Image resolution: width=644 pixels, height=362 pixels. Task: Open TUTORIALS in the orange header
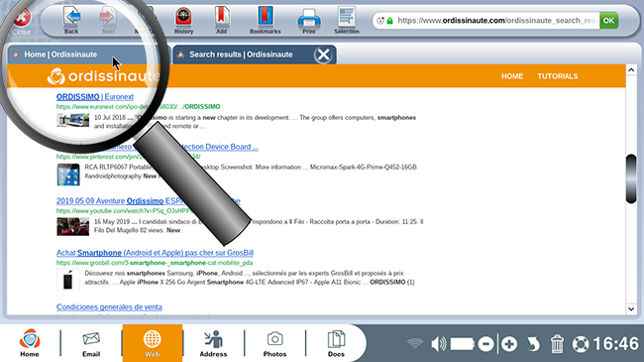pos(558,76)
